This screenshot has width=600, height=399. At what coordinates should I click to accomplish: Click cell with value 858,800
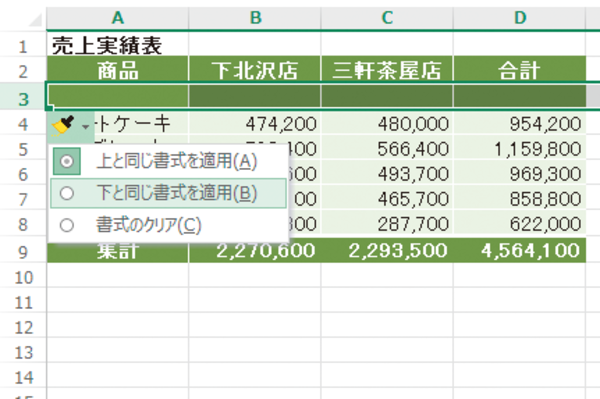[x=520, y=198]
